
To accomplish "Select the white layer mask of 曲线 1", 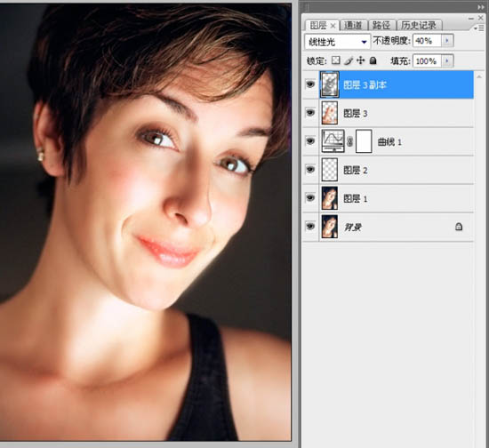I will (x=364, y=141).
